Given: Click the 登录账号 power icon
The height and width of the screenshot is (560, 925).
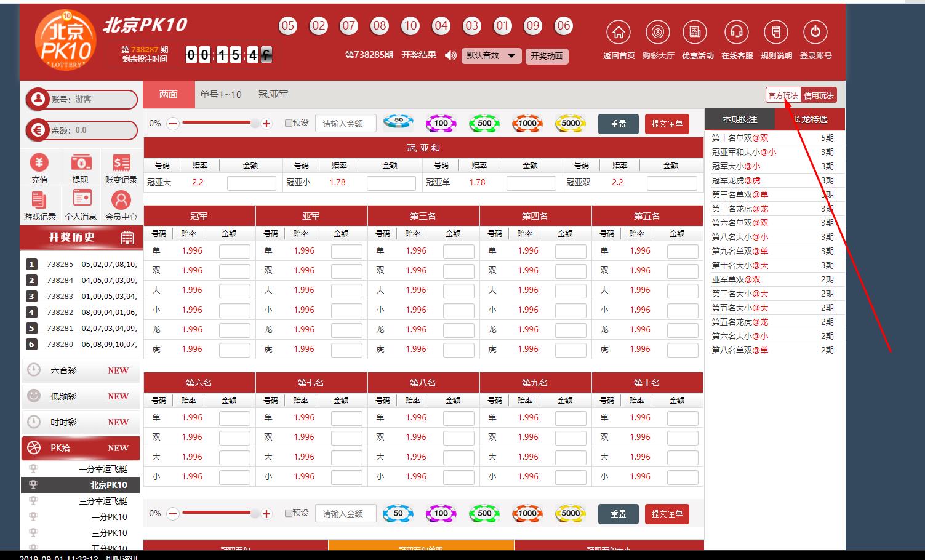Looking at the screenshot, I should click(815, 33).
